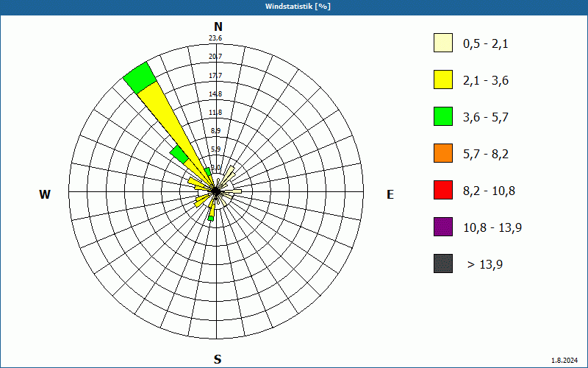Click the 23,6 axis scale value
588x368 pixels.
point(215,38)
